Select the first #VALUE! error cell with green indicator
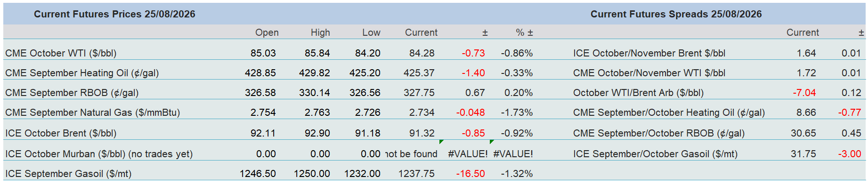 click(467, 154)
